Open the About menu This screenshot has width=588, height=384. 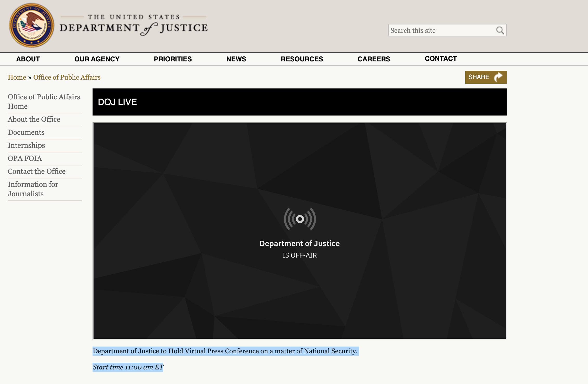28,59
